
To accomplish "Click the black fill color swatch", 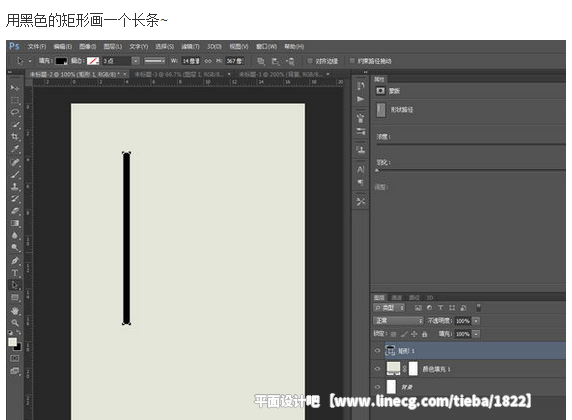I will tap(61, 61).
